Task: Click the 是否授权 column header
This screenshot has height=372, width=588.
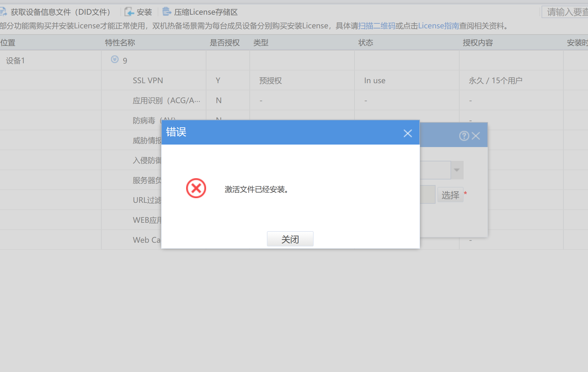Action: pyautogui.click(x=224, y=43)
